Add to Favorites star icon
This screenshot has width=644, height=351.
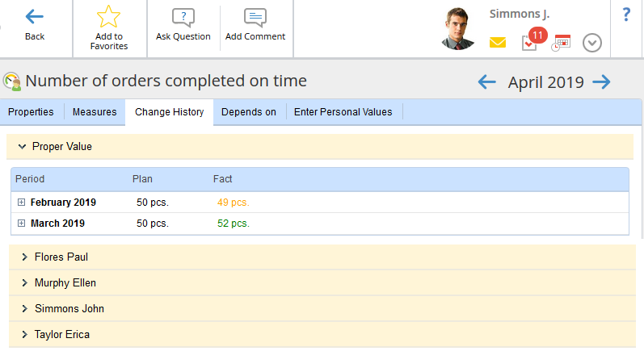pos(108,17)
